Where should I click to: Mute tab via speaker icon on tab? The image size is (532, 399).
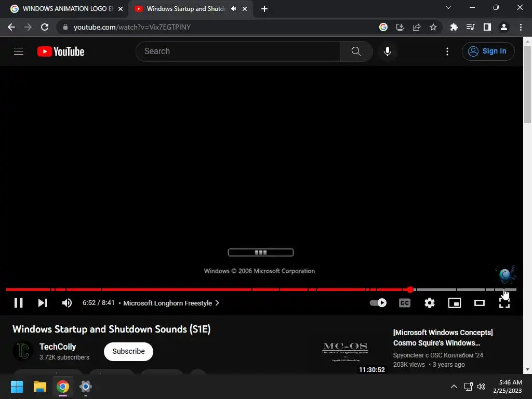[x=233, y=9]
